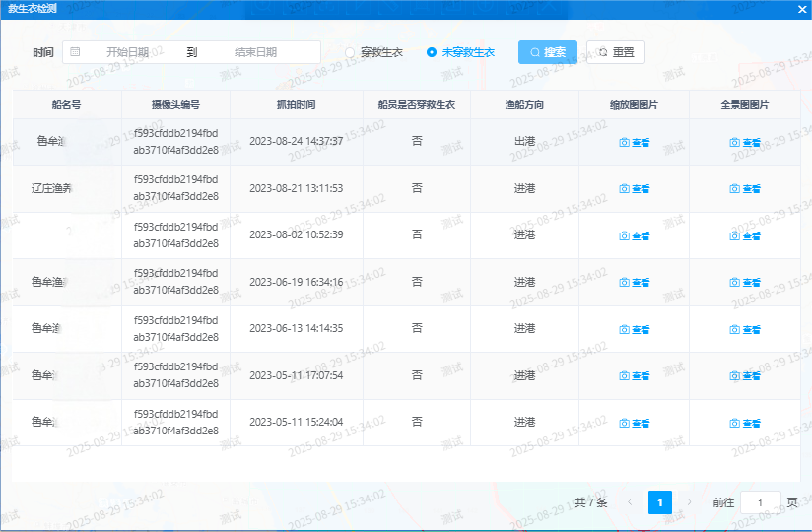View zoomed image for 2023-05-11 15:24:04 row
Viewport: 812px width, 532px height.
coord(634,423)
